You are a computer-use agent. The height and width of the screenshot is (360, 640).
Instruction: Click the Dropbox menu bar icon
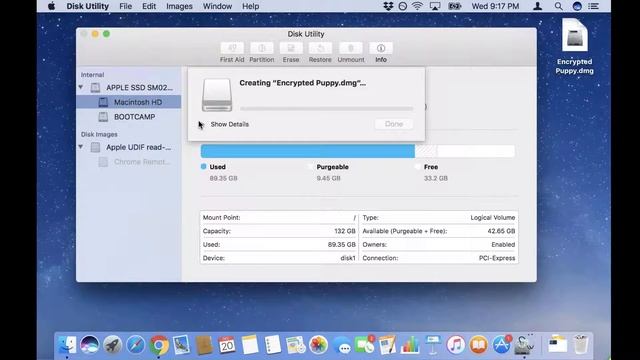coord(388,6)
